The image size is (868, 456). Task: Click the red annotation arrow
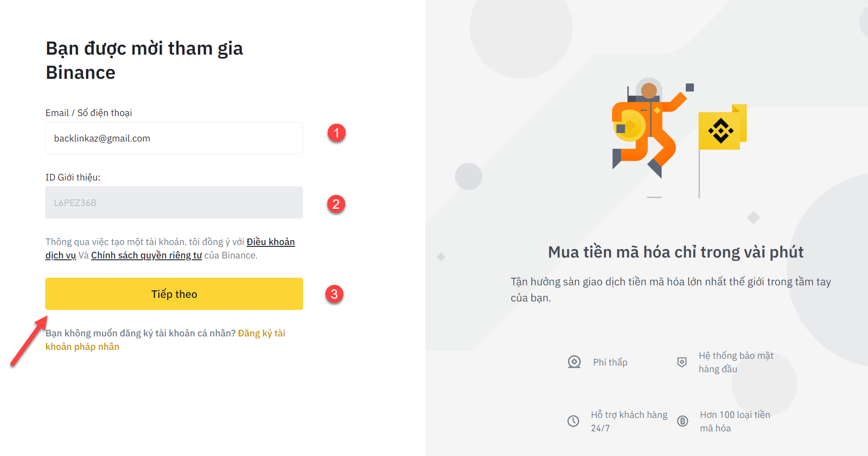pos(29,341)
